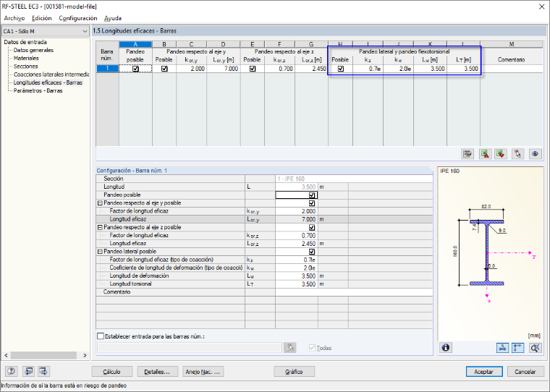Collapse 'Pandeo respecto al eje y posible' group
The height and width of the screenshot is (392, 550).
(x=100, y=203)
